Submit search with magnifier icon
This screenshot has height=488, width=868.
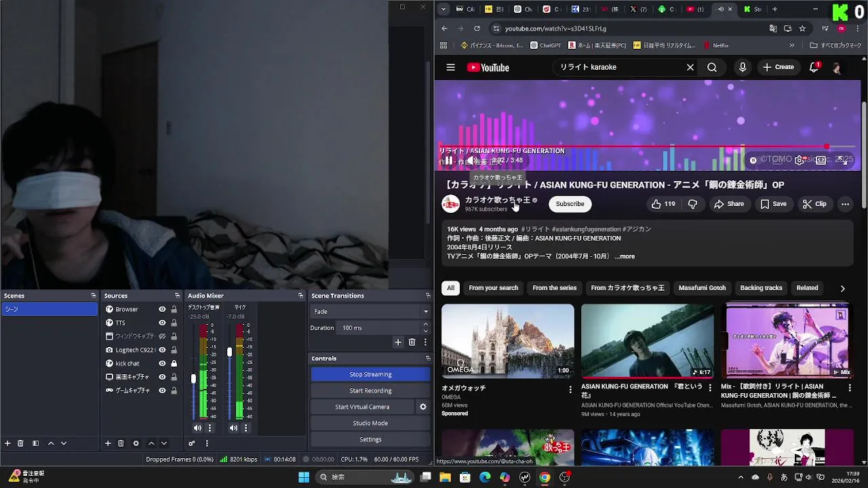[712, 67]
